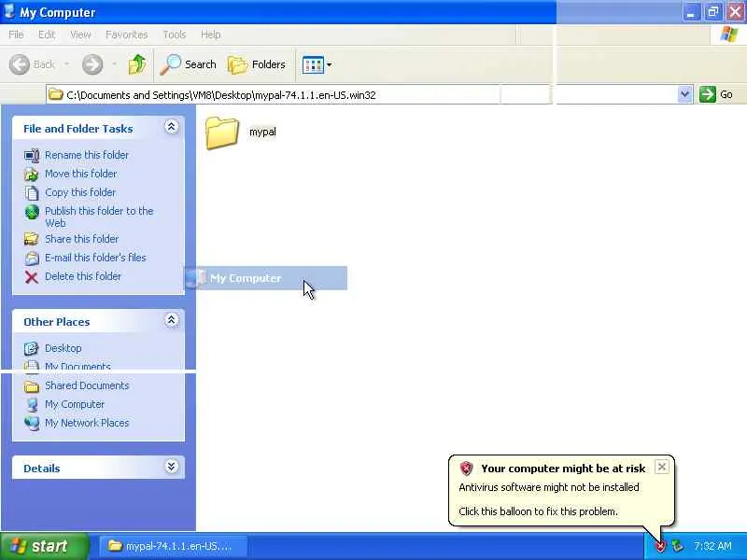Click the mypal-74.1.1.en-US taskbar button

174,546
